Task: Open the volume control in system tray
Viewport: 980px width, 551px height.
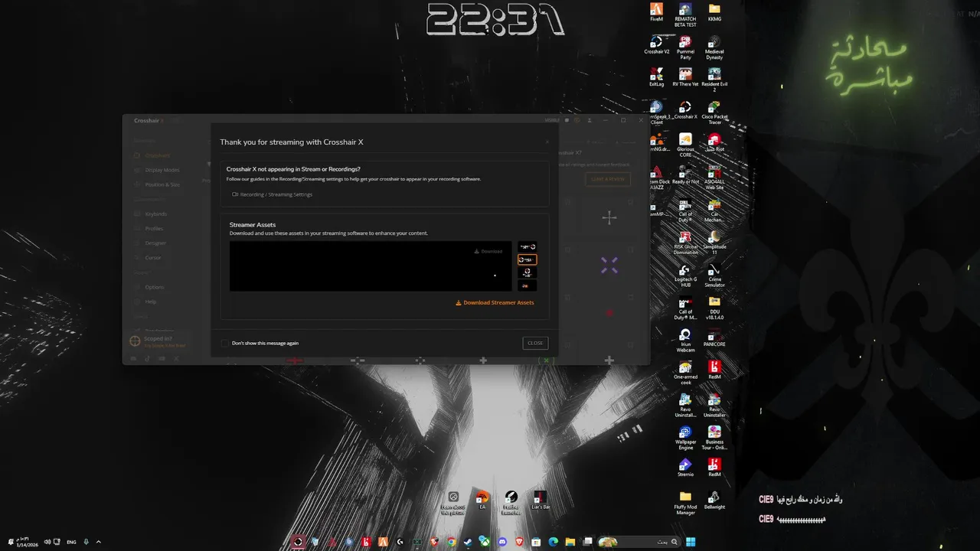Action: coord(47,542)
